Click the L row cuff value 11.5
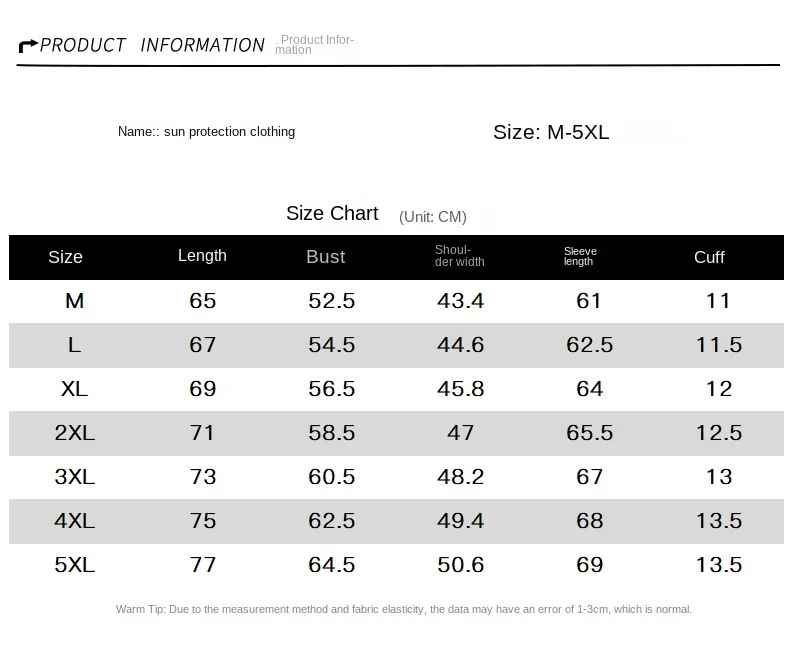 719,345
